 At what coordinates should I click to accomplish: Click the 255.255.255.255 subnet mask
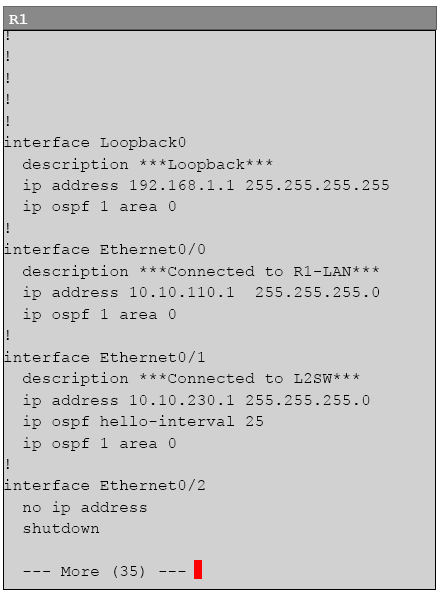coord(317,186)
